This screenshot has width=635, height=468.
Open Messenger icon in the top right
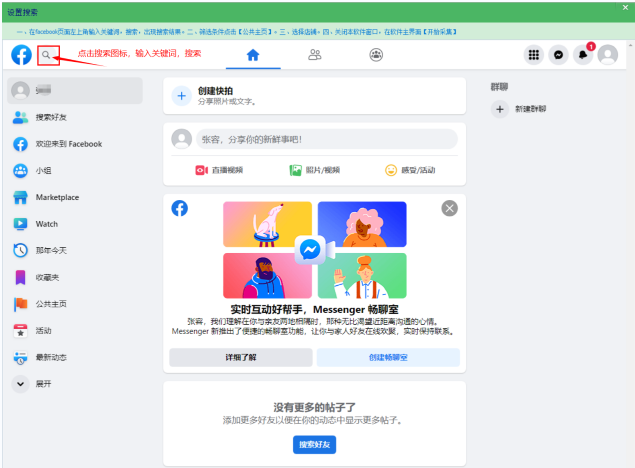point(558,55)
